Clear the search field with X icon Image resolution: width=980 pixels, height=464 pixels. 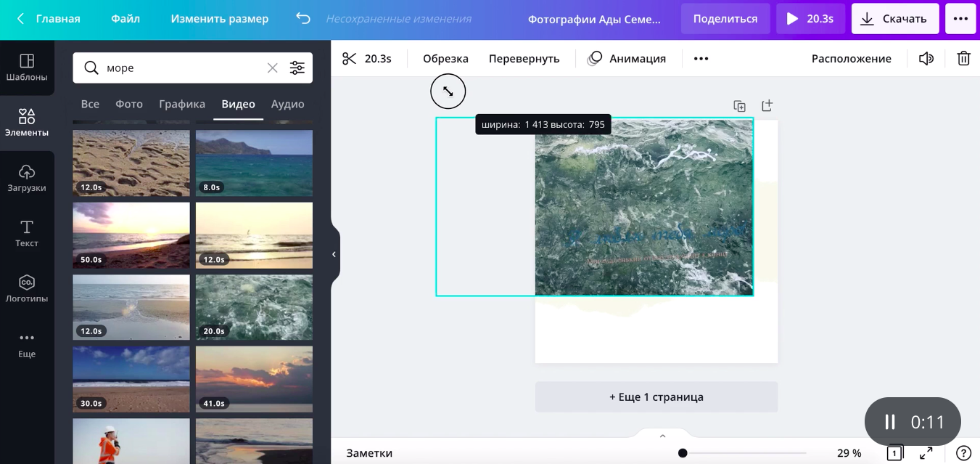272,68
